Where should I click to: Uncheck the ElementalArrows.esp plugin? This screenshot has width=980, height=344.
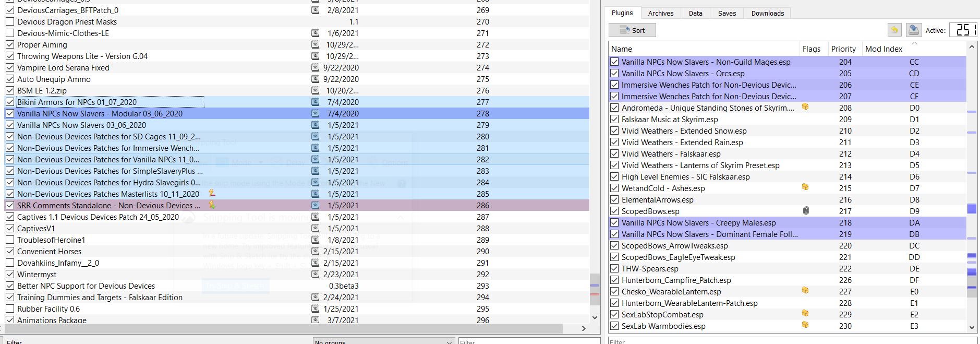614,199
